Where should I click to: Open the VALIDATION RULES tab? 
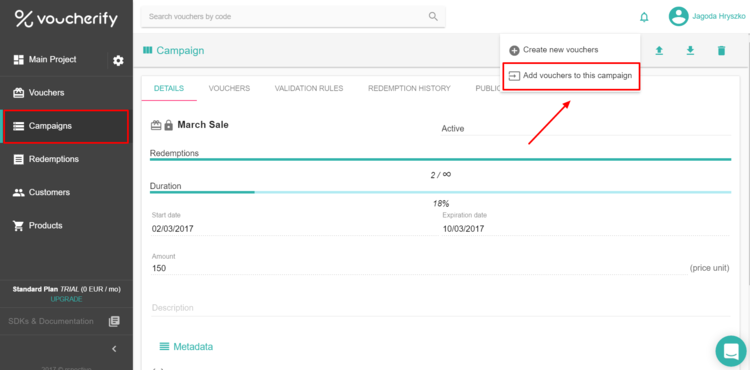click(309, 88)
